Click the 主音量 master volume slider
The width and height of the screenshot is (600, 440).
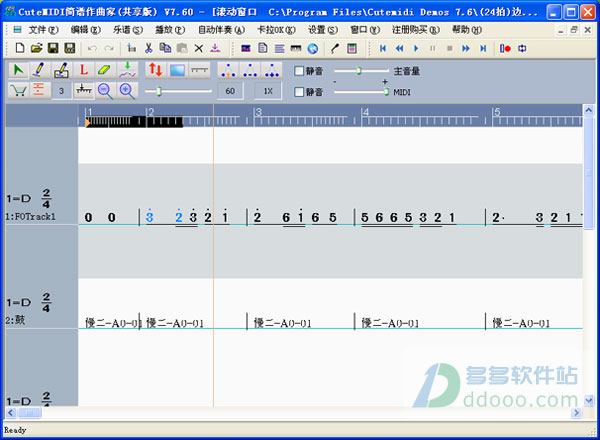361,71
